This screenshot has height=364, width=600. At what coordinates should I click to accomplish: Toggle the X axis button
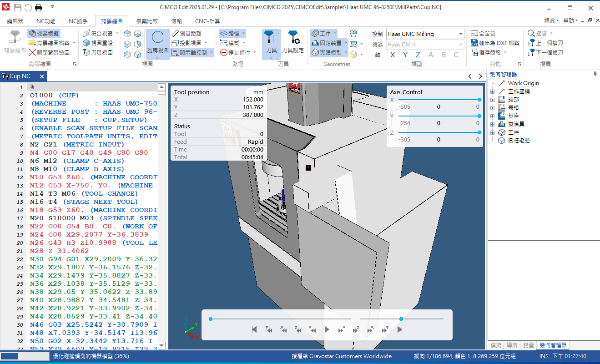point(393,55)
